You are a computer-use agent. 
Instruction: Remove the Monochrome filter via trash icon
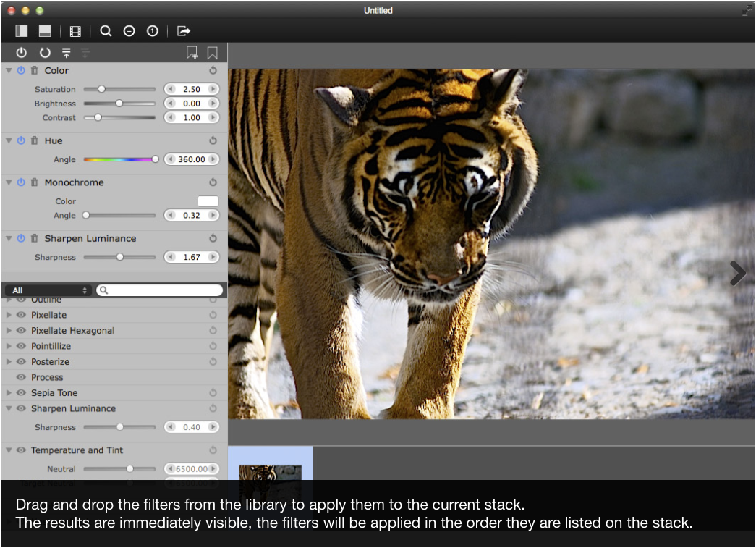(34, 182)
